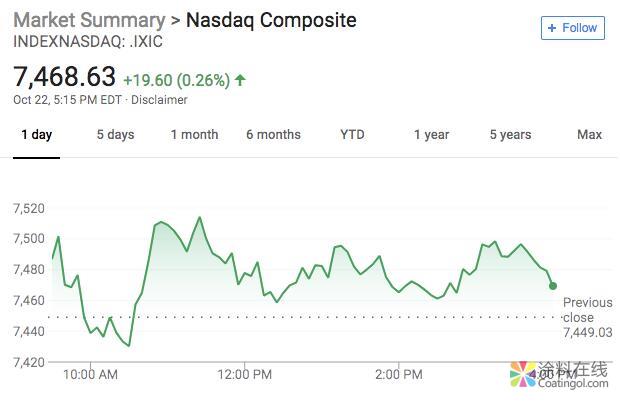Switch to the 1 year view
The height and width of the screenshot is (401, 620).
click(431, 135)
